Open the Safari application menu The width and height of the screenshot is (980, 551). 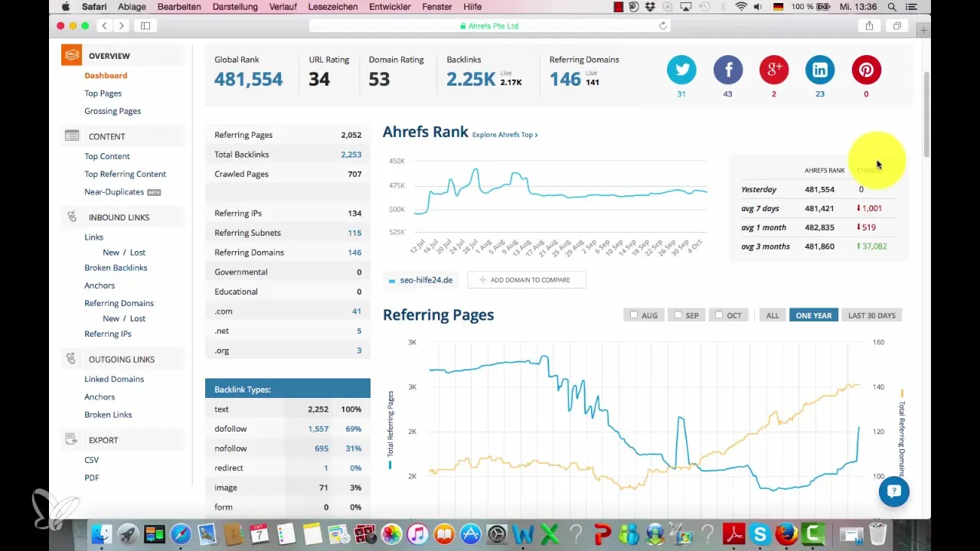(x=94, y=7)
